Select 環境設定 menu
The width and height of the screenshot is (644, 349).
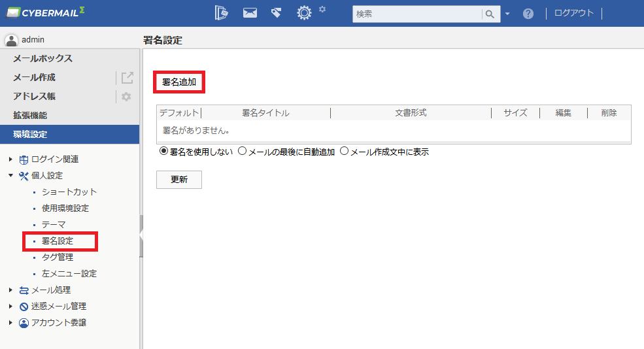coord(69,134)
